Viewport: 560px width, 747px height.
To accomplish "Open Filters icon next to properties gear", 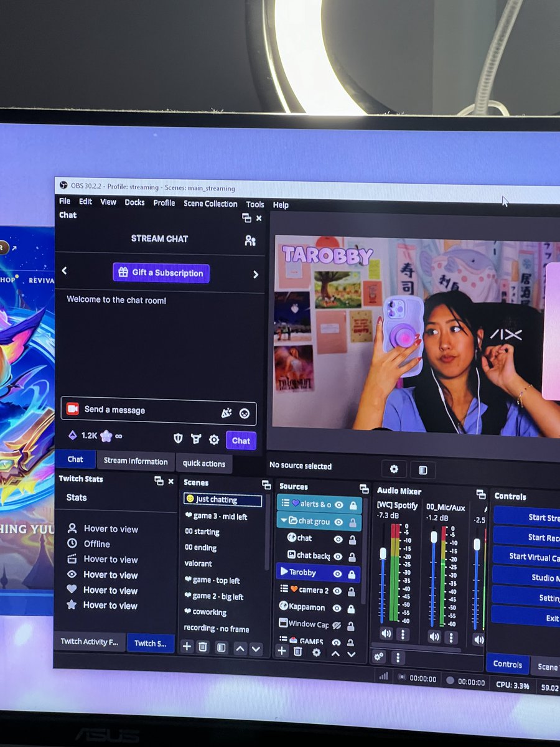I will (x=422, y=470).
